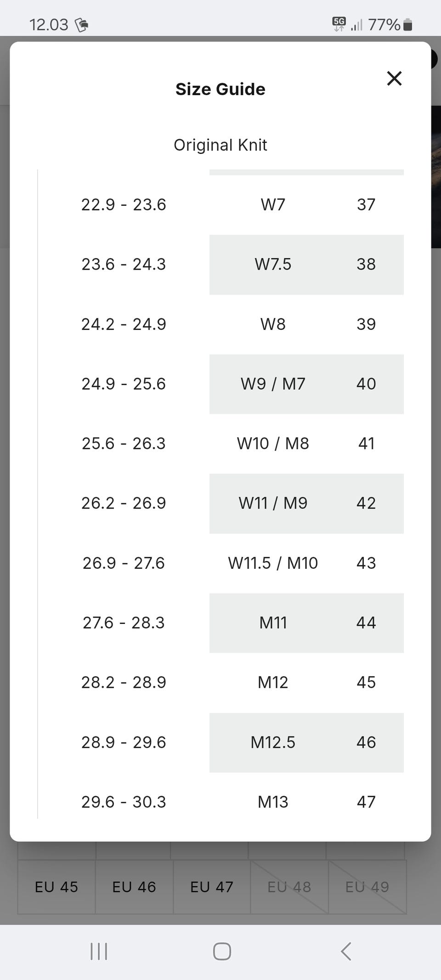441x980 pixels.
Task: Tap the Android recent apps icon
Action: pos(99,951)
